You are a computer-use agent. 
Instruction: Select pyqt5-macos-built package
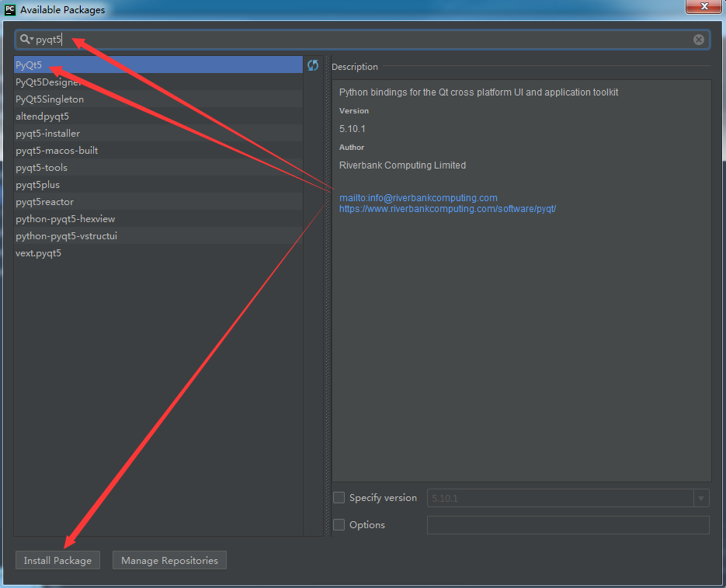[158, 151]
